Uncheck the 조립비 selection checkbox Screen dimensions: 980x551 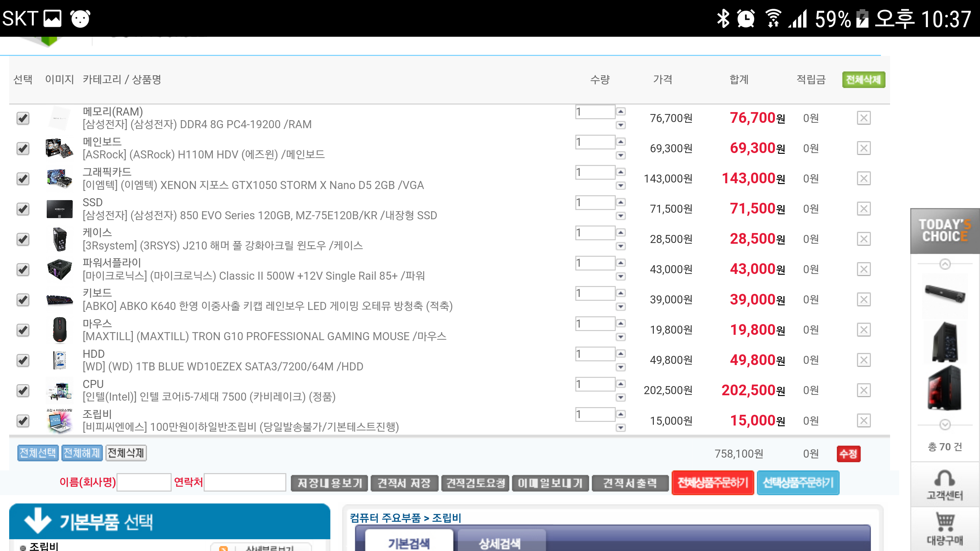23,421
